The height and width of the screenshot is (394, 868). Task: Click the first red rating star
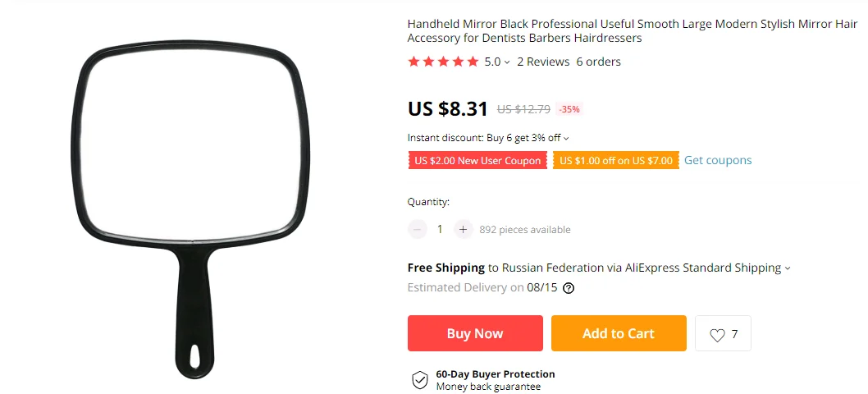(x=413, y=62)
